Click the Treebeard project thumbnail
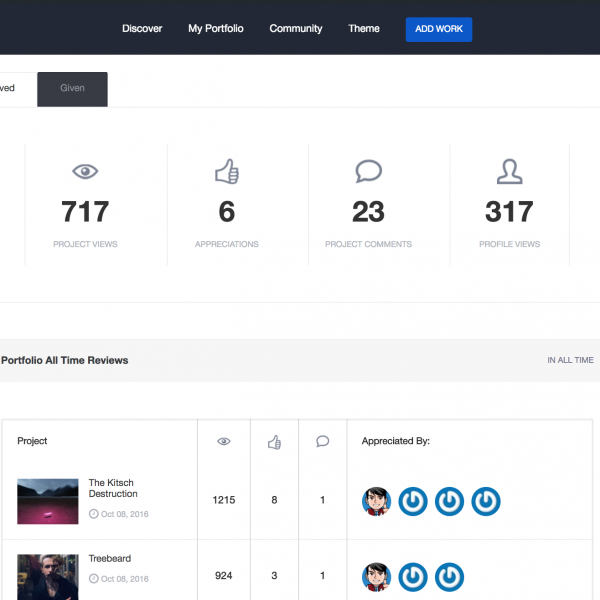600x600 pixels. click(x=48, y=577)
